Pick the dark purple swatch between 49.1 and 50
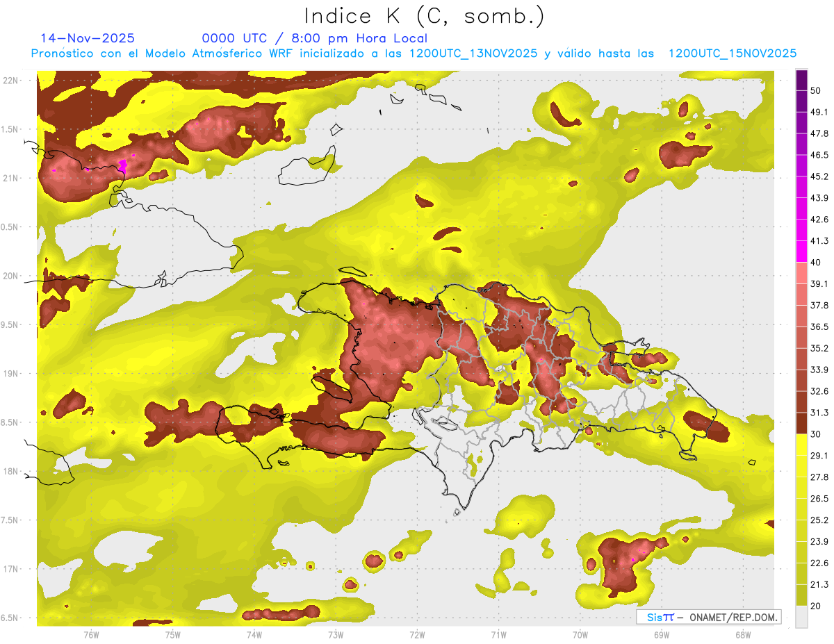This screenshot has width=834, height=644. pos(801,101)
